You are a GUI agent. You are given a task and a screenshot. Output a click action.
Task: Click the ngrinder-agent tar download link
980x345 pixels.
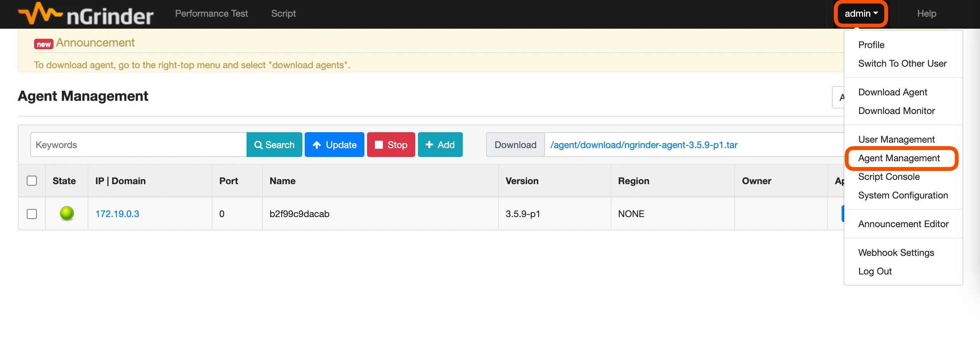tap(644, 145)
